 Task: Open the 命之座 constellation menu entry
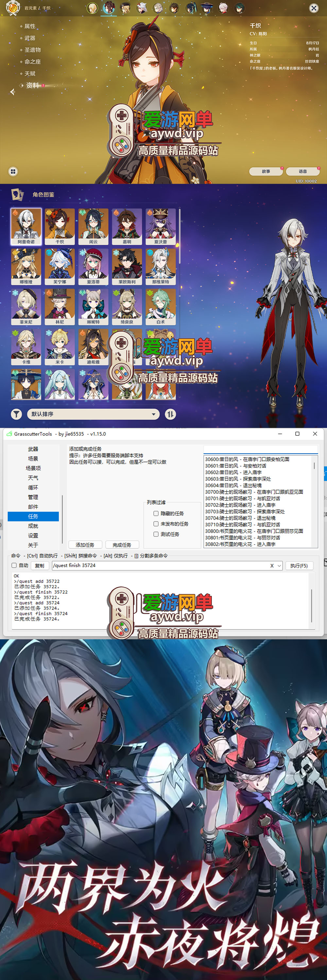[32, 62]
